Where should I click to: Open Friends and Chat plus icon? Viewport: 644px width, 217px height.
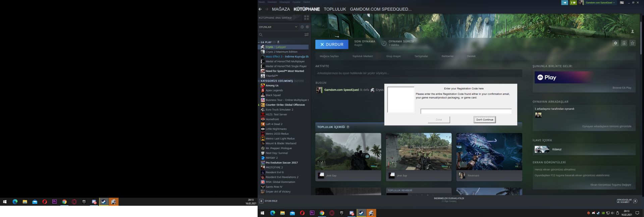(x=635, y=201)
